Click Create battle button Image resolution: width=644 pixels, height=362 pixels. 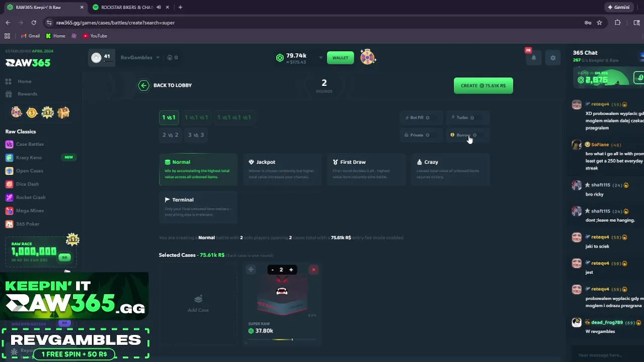(x=483, y=85)
